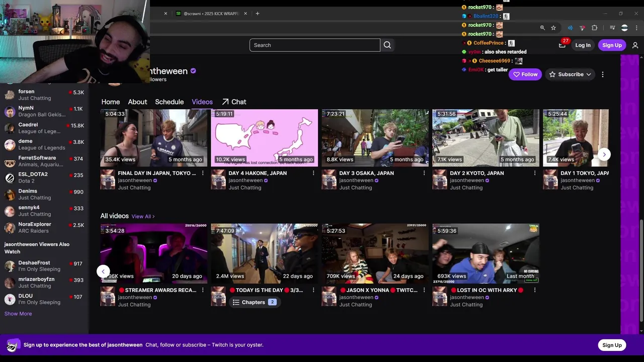The image size is (644, 362).
Task: Open the Prime loot crown icon with 27 badge
Action: (562, 45)
